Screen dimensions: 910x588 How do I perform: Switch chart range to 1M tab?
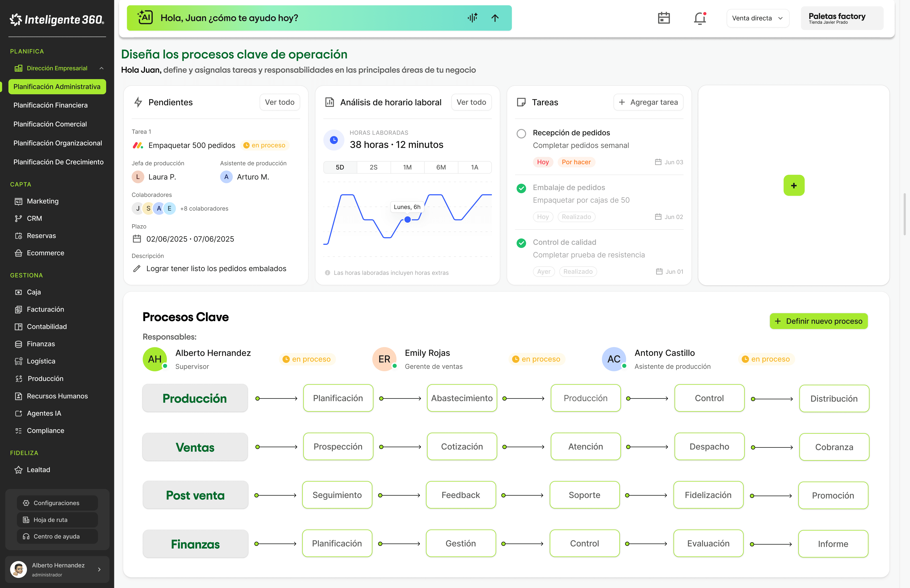point(407,167)
